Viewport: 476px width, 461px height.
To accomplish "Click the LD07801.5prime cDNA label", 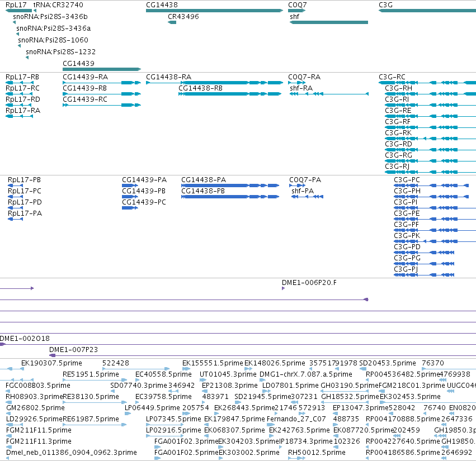I will coord(290,386).
